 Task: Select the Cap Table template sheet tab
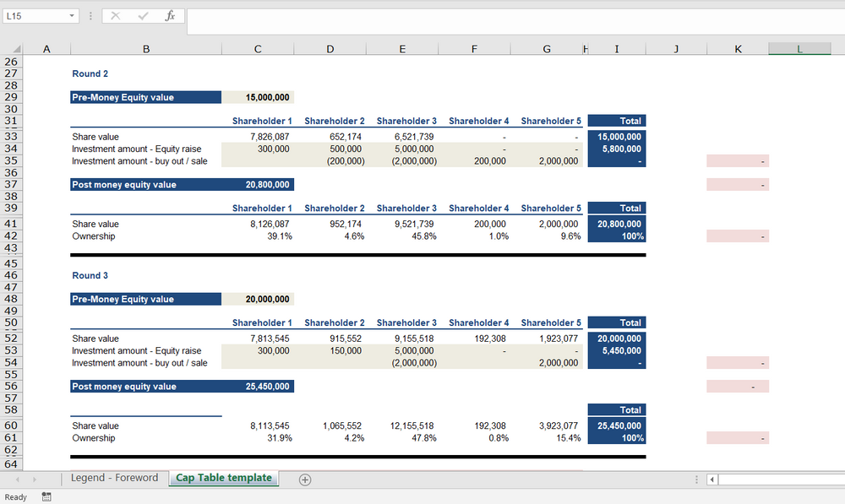224,478
